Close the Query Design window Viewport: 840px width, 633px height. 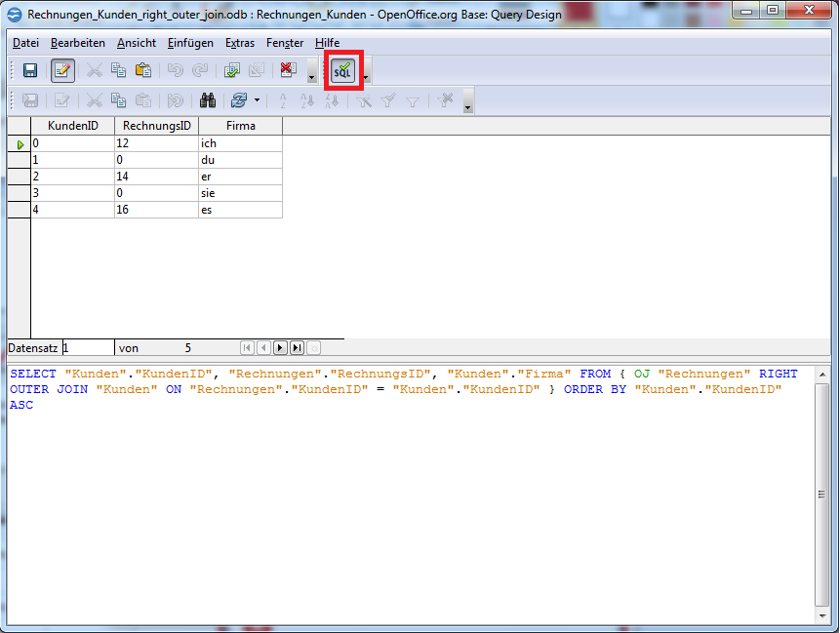809,10
